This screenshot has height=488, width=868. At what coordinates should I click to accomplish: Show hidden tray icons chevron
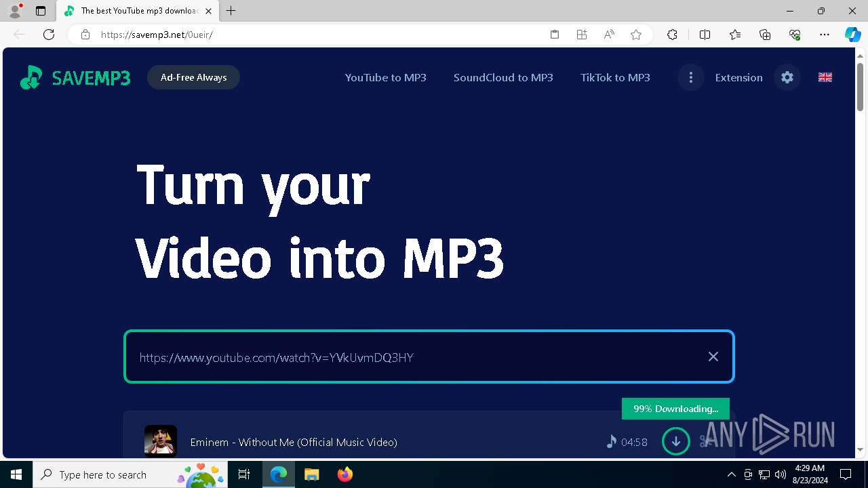coord(731,474)
